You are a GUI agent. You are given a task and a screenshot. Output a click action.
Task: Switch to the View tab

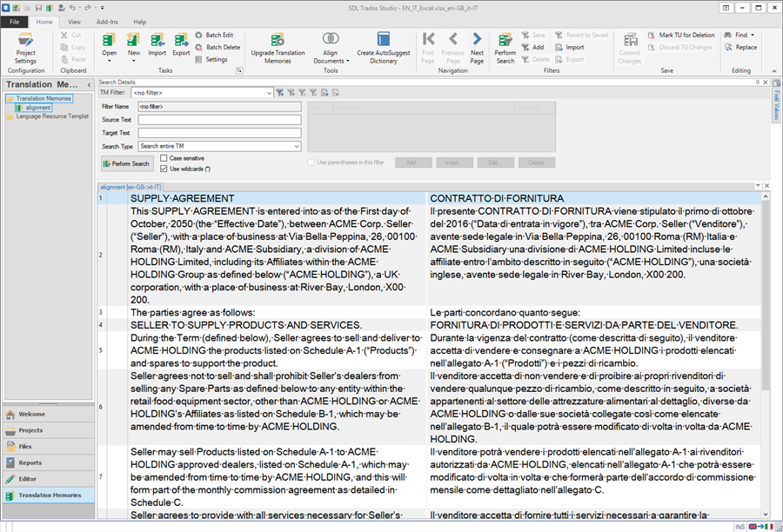pos(75,22)
